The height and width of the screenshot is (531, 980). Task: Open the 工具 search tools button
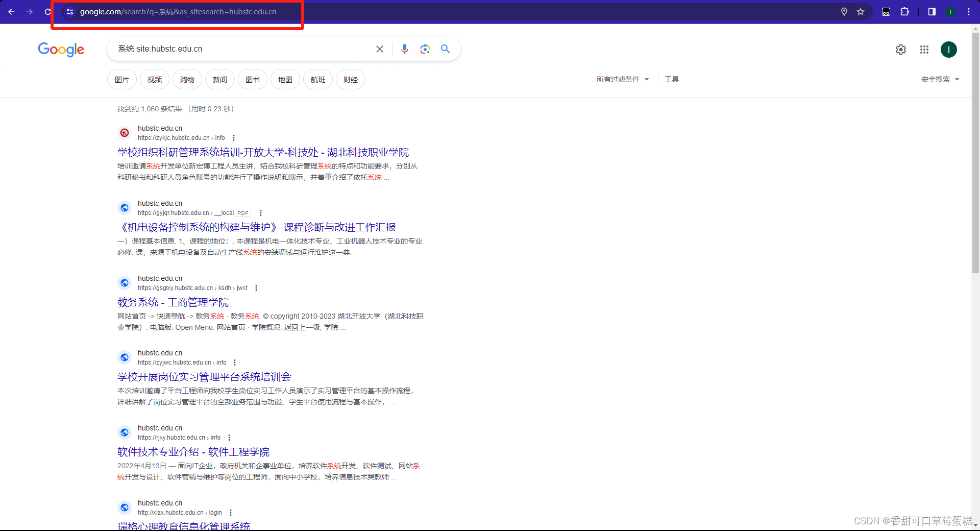(672, 79)
